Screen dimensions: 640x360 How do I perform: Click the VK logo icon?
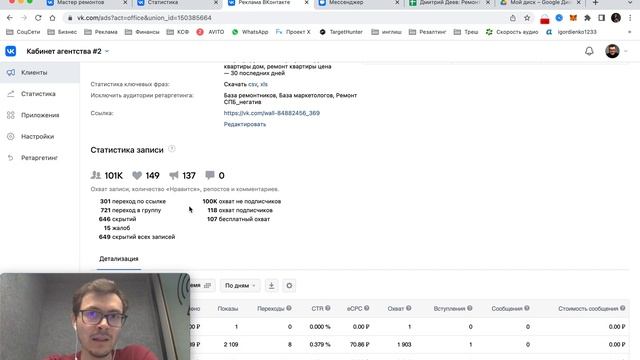tap(11, 51)
